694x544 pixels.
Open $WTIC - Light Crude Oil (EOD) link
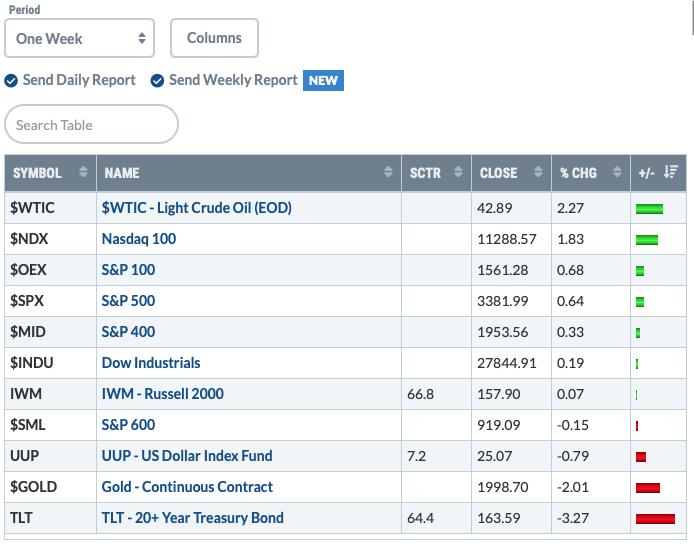[197, 208]
